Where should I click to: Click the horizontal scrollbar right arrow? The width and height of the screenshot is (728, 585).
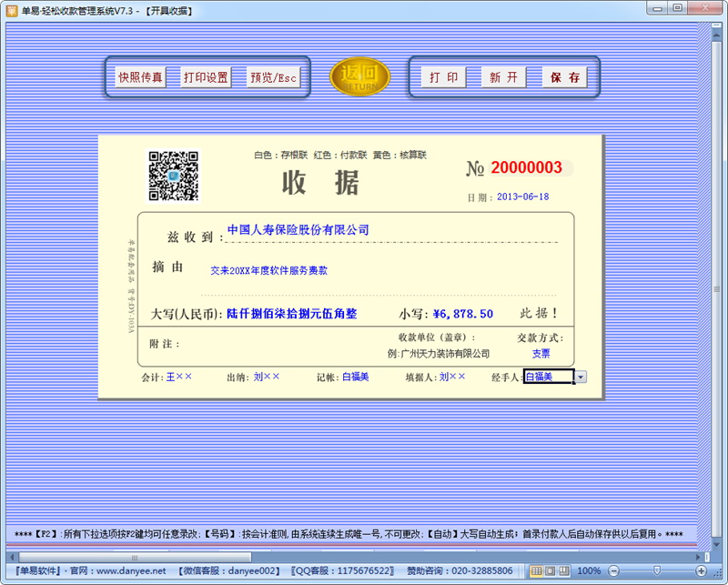pyautogui.click(x=698, y=557)
